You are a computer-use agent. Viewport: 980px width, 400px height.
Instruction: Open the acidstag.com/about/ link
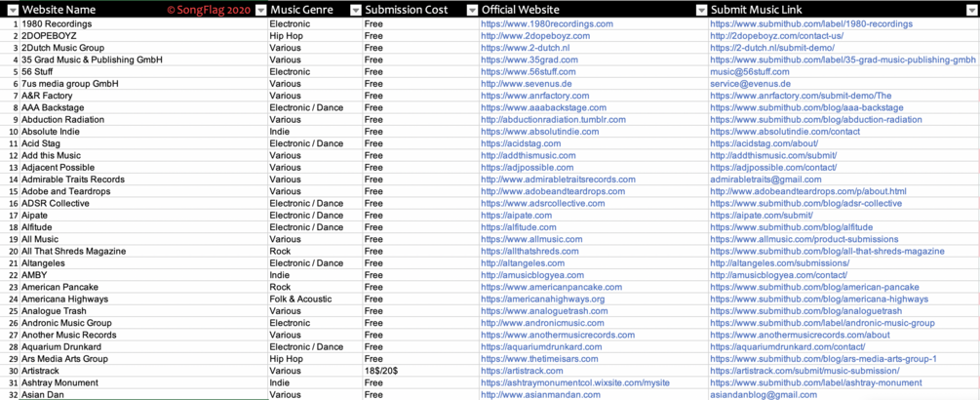point(766,143)
